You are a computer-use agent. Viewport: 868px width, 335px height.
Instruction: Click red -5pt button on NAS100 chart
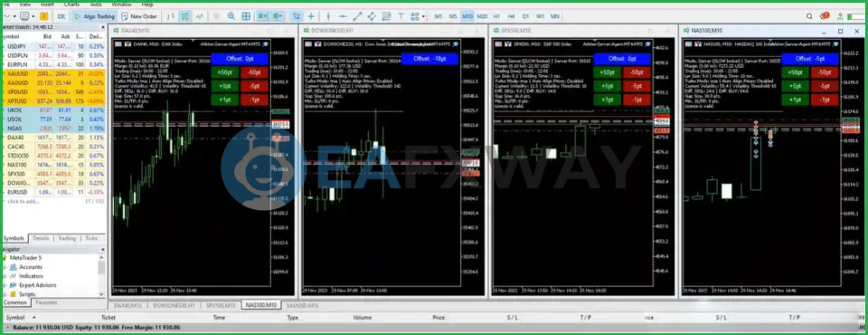point(825,86)
